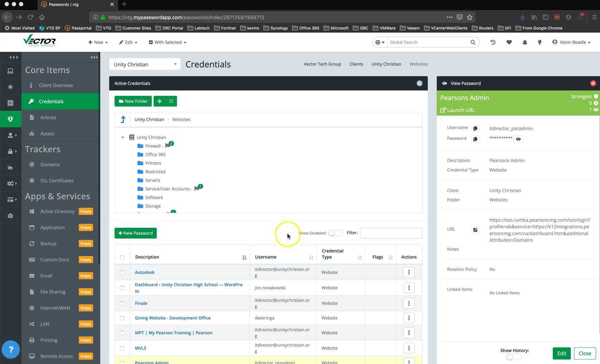Click into the Filter text field

[x=391, y=233]
